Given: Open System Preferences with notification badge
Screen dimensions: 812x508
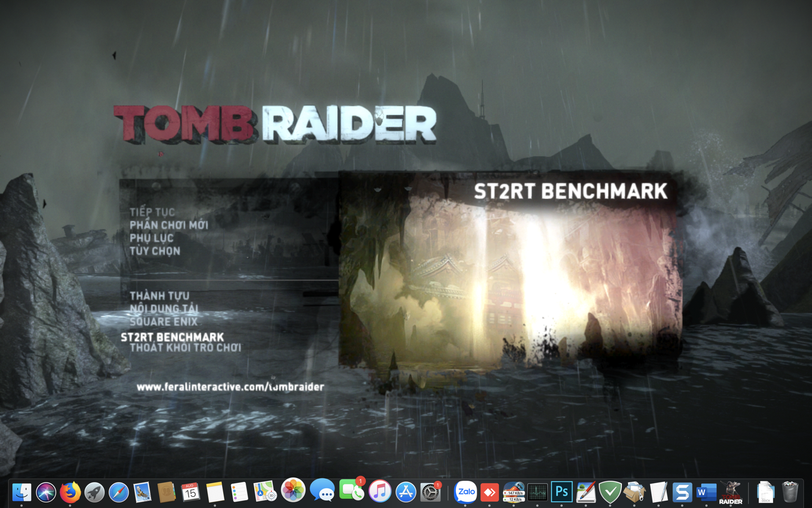Looking at the screenshot, I should click(431, 492).
